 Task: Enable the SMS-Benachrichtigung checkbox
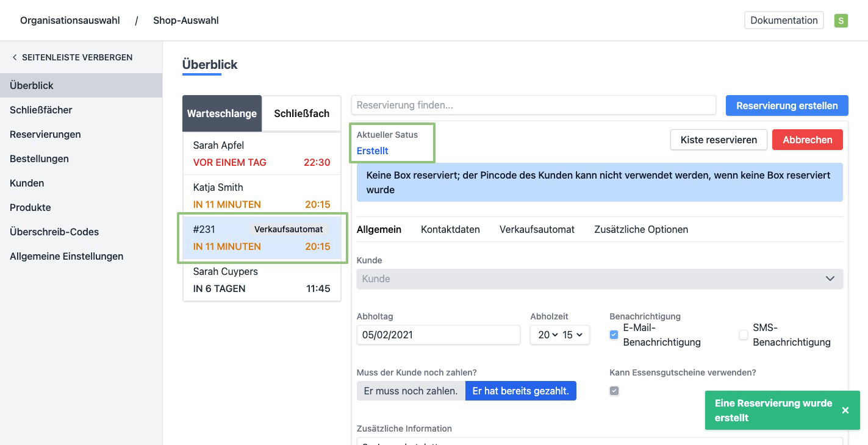743,335
